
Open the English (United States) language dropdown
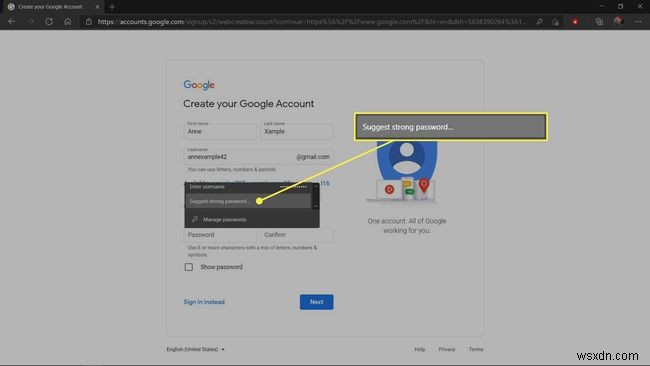click(196, 349)
